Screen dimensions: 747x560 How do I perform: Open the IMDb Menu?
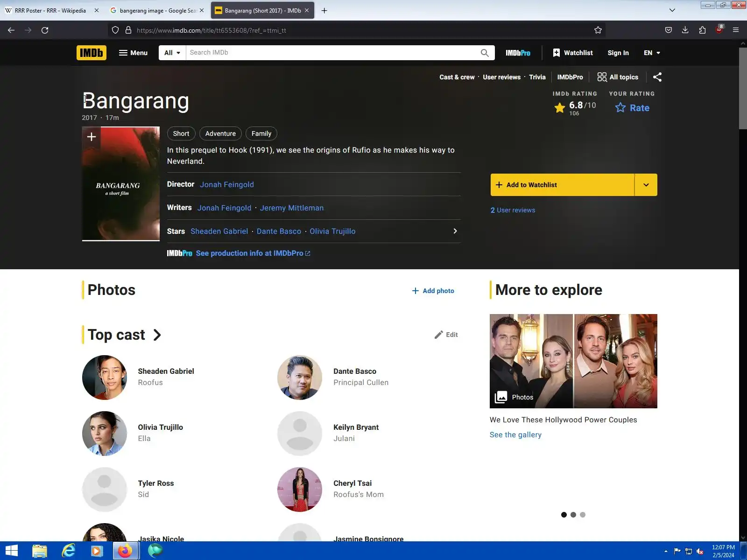pyautogui.click(x=133, y=53)
